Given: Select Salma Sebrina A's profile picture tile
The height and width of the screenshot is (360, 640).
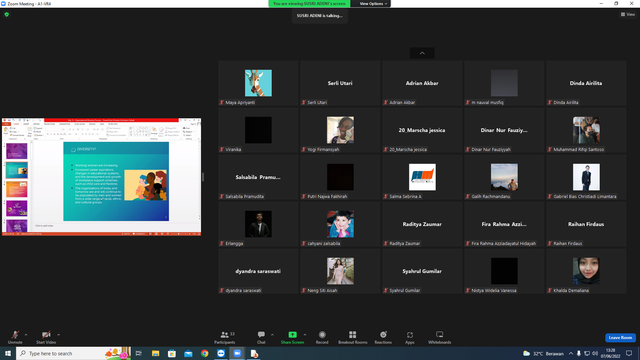Looking at the screenshot, I should (422, 177).
